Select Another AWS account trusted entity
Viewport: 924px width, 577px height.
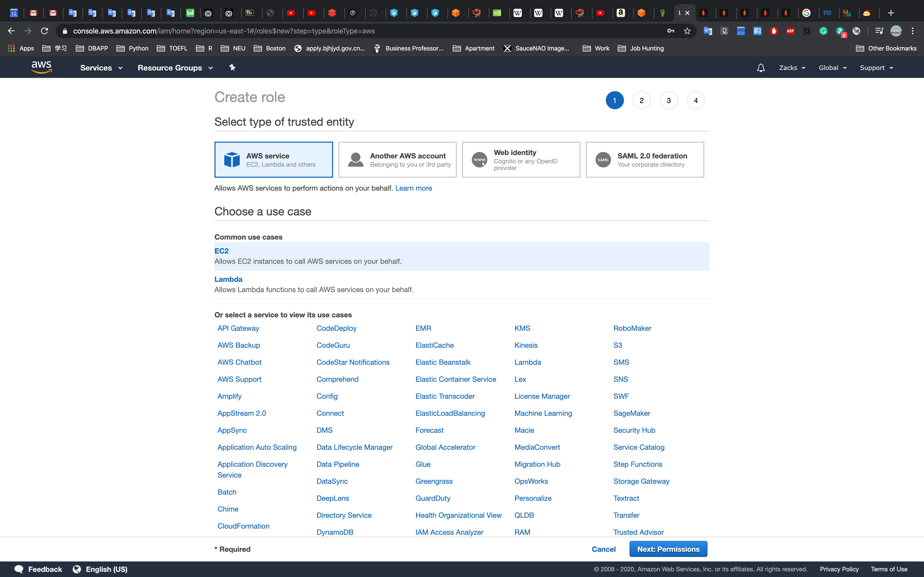397,159
